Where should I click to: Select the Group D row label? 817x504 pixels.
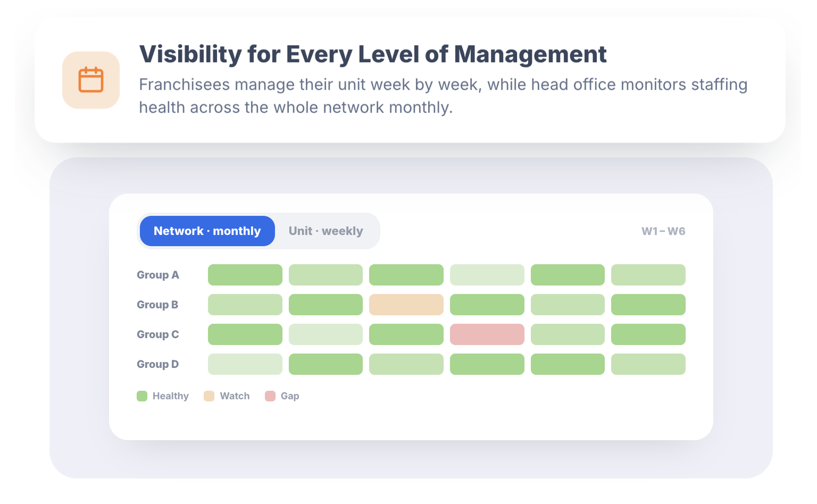pyautogui.click(x=158, y=364)
